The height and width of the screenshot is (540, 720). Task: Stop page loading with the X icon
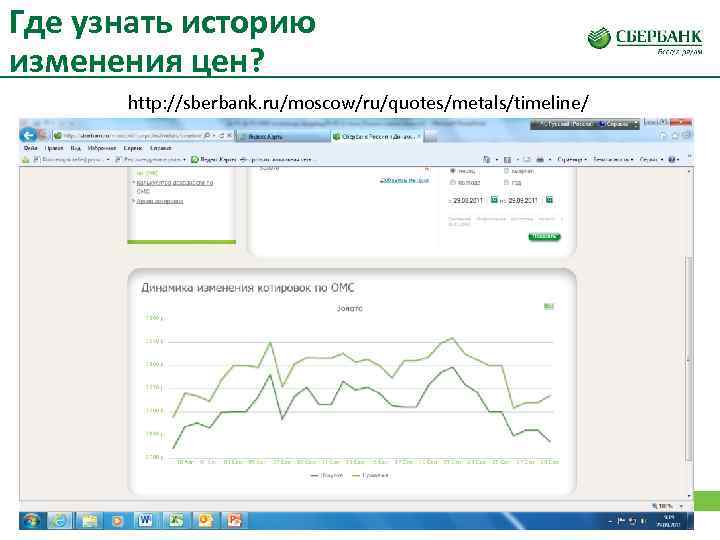pos(228,136)
